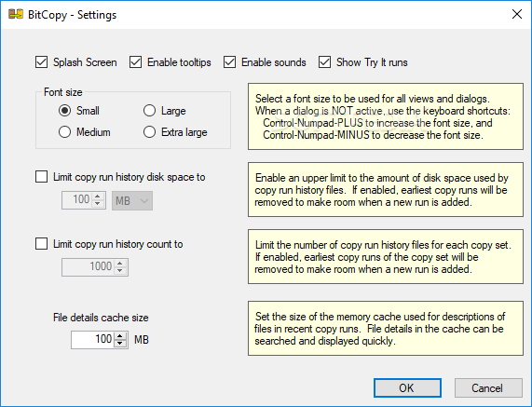The width and height of the screenshot is (532, 407).
Task: Increase cache size with up arrow
Action: click(x=120, y=336)
